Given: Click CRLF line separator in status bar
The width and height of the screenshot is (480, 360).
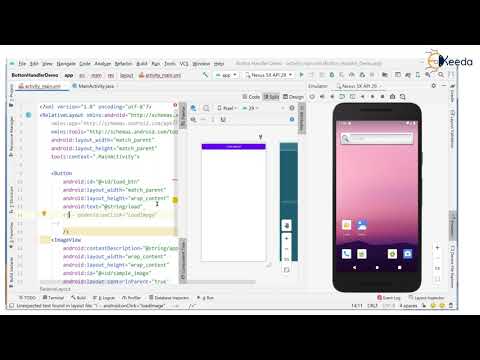Looking at the screenshot, I should pos(372,305).
